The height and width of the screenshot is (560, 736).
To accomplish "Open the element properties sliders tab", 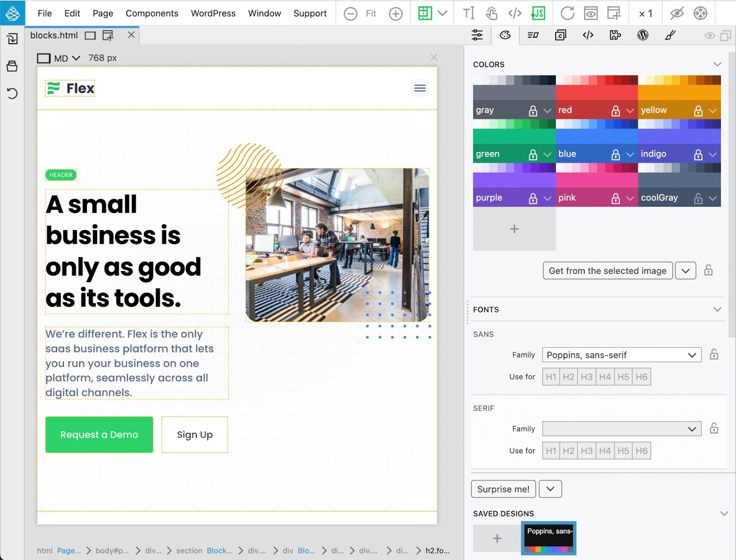I will [477, 35].
